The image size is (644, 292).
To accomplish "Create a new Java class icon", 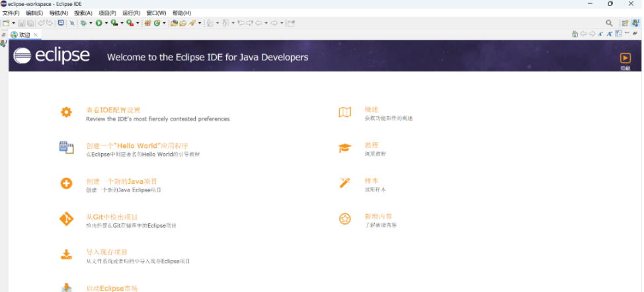I will [x=157, y=23].
